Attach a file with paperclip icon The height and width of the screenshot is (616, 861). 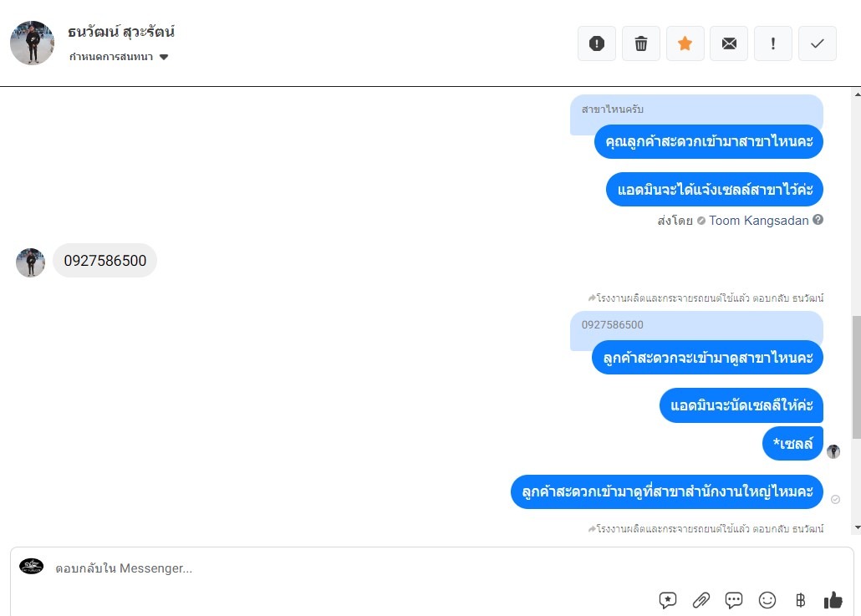coord(701,600)
